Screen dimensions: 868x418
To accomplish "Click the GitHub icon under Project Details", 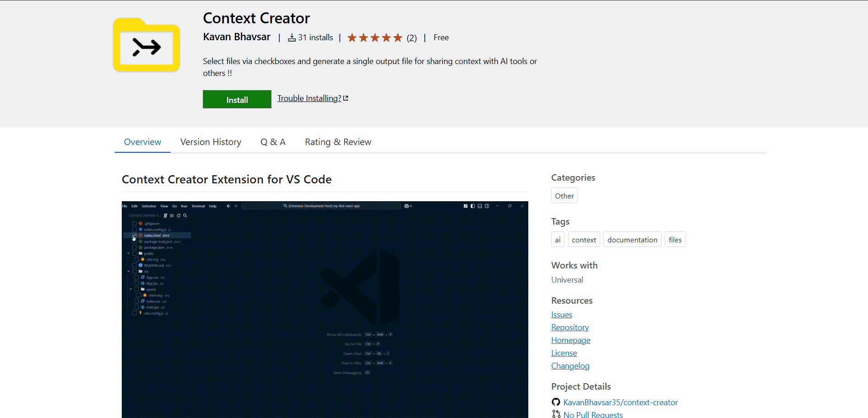I will tap(556, 402).
